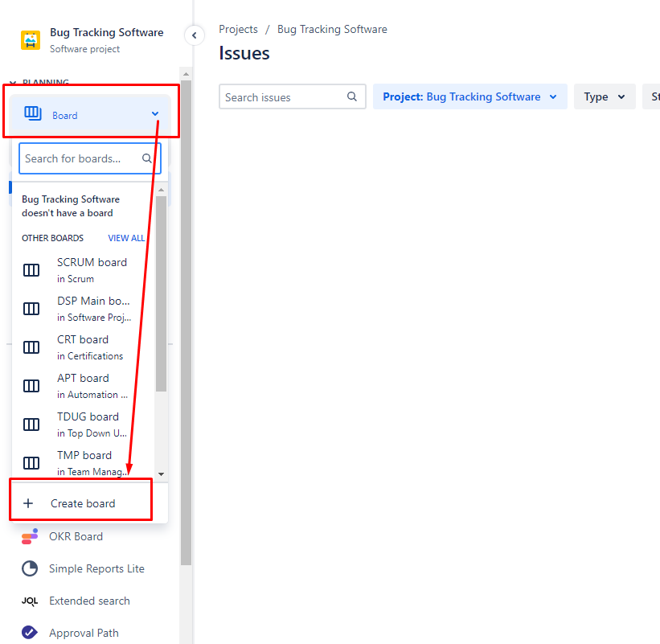This screenshot has width=660, height=644.
Task: Open Approval Path in sidebar
Action: point(84,633)
